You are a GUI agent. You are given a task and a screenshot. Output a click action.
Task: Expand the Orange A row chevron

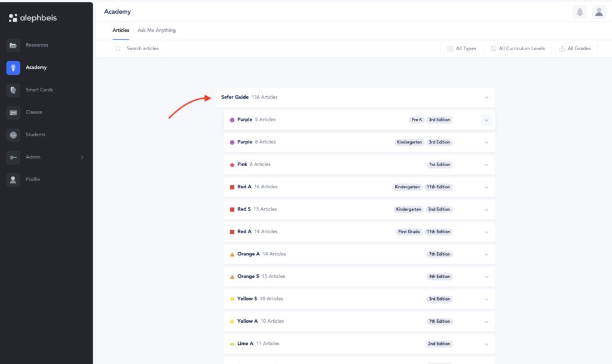tap(486, 255)
